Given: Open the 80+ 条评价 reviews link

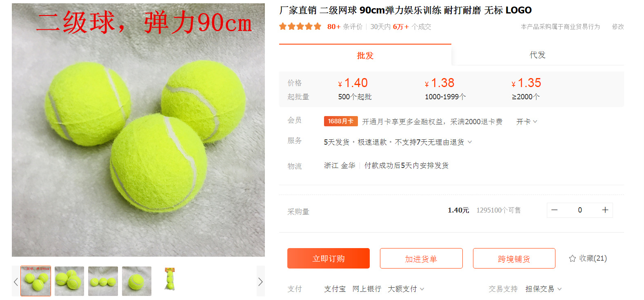Looking at the screenshot, I should click(345, 27).
